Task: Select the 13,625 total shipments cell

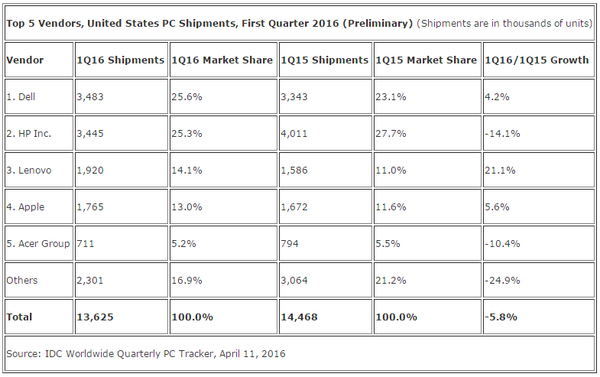Action: [121, 317]
